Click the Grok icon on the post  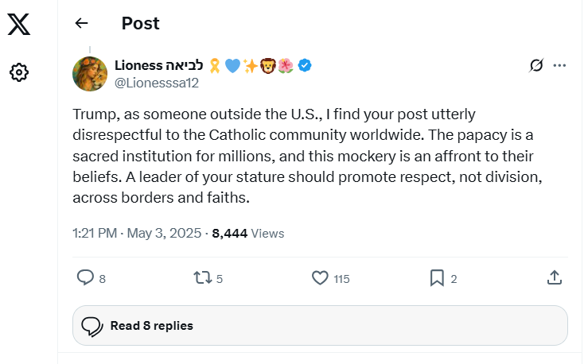536,65
